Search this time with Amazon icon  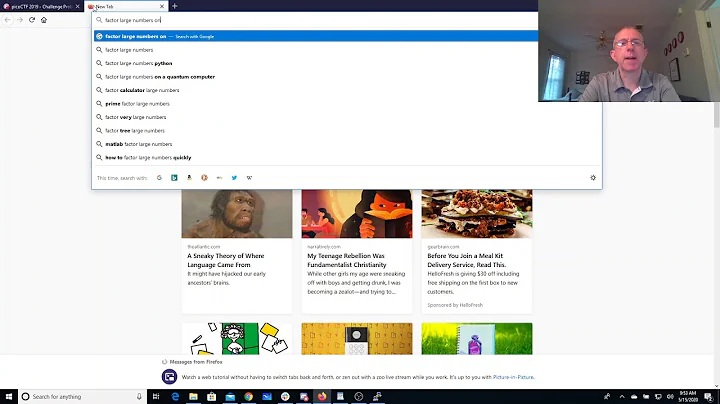(x=189, y=178)
